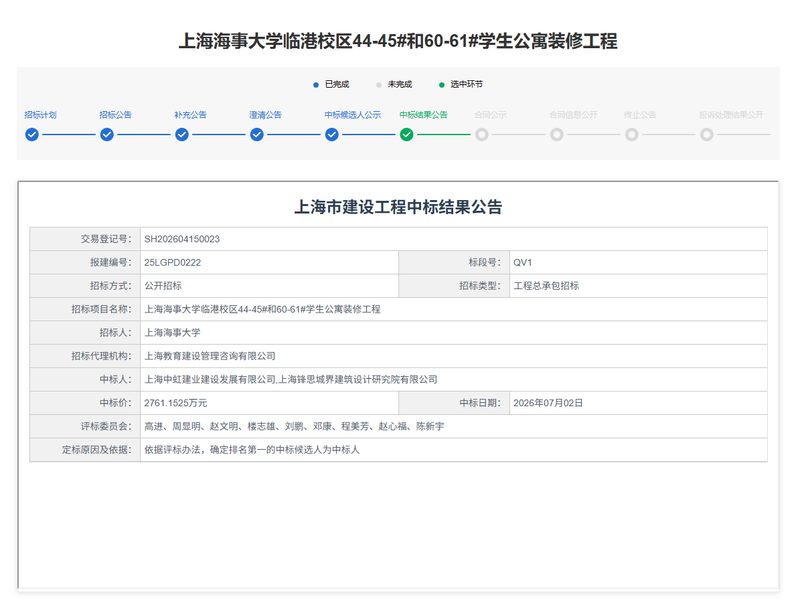Select the 报建编号 value 25LGPD0222
The width and height of the screenshot is (800, 611).
pos(172,263)
